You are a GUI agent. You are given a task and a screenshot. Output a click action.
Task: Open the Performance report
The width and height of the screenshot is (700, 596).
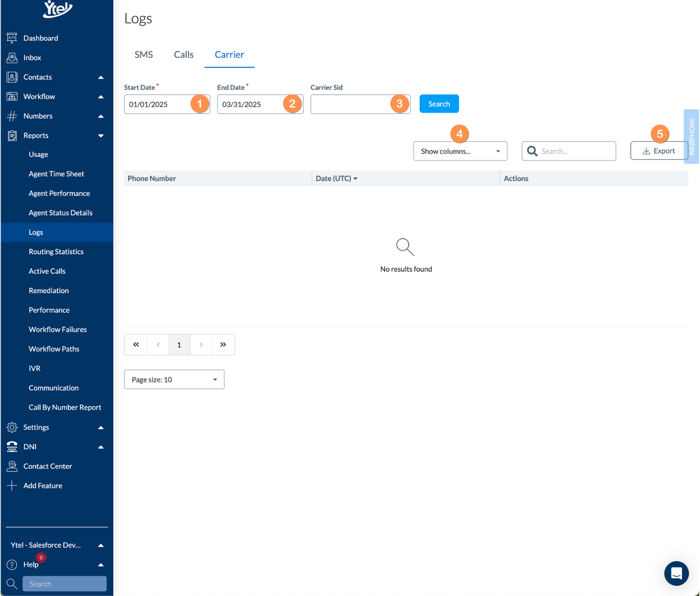[x=49, y=310]
